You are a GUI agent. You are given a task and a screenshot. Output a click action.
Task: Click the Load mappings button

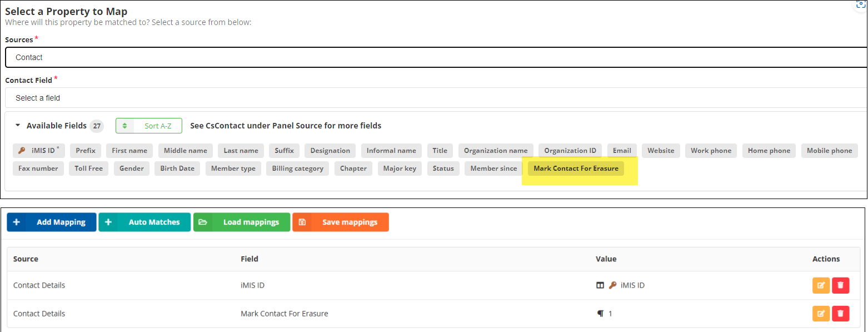click(x=242, y=222)
